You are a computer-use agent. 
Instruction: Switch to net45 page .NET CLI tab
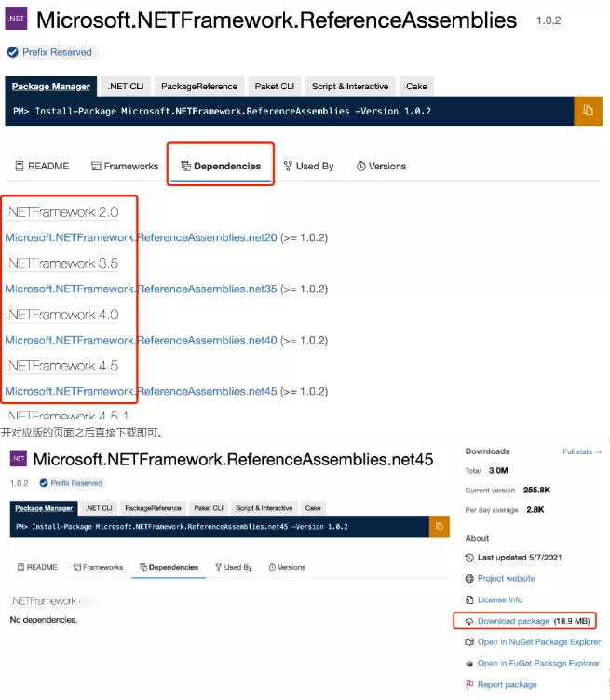[99, 508]
